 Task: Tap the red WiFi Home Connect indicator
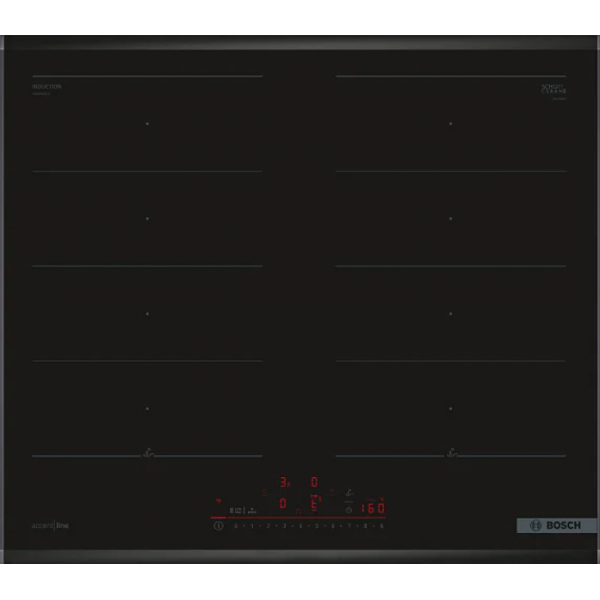click(x=218, y=501)
